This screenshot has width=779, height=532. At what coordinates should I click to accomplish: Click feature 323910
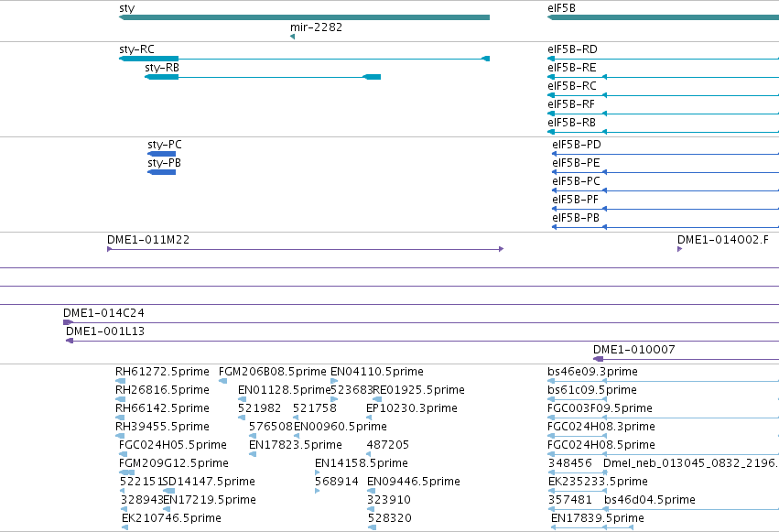[x=388, y=501]
